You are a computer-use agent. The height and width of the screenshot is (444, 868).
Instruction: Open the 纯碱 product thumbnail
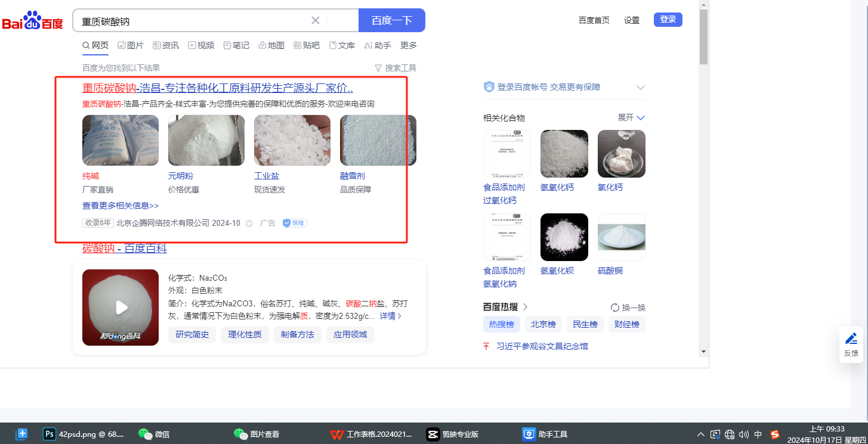121,141
